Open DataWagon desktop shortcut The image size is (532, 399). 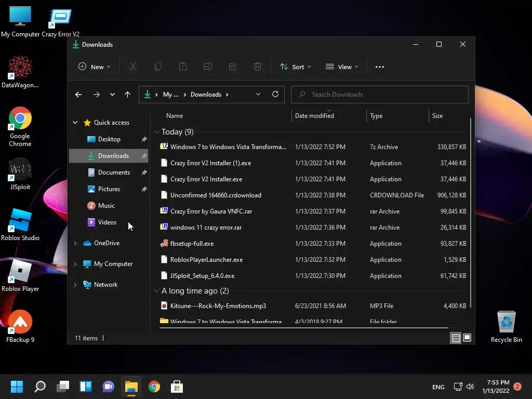point(20,72)
